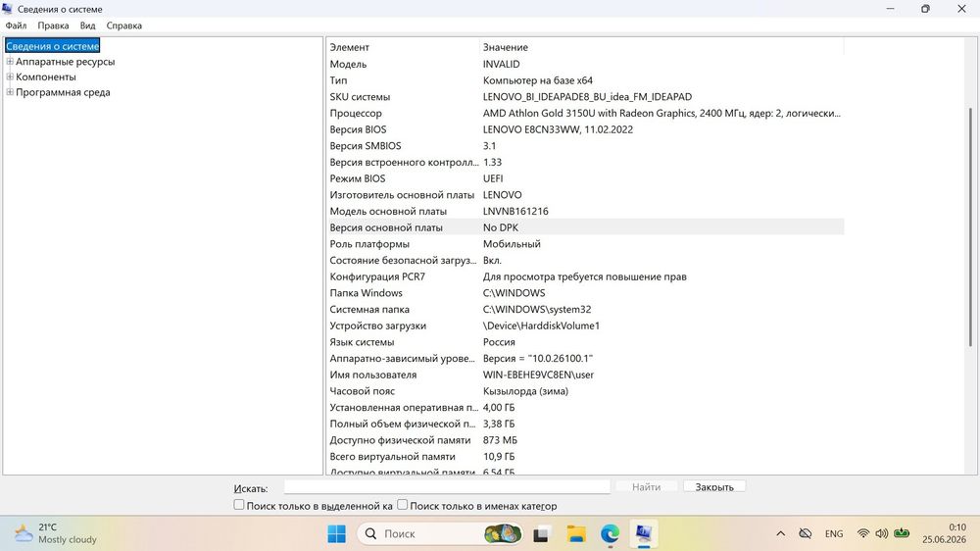Viewport: 980px width, 551px height.
Task: Click the value 'Компьютер на базе x64'
Action: point(537,80)
